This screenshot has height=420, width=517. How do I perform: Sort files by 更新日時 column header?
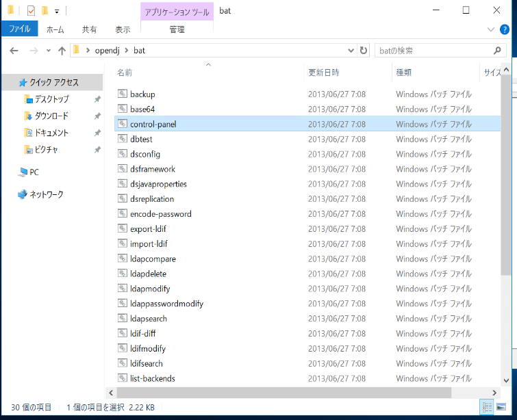[324, 72]
